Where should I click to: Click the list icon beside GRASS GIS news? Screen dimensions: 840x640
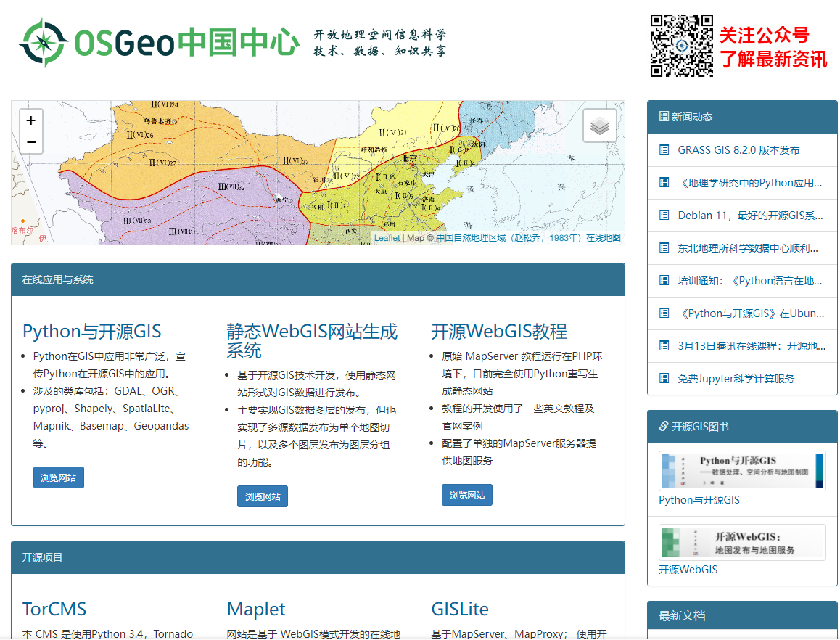pyautogui.click(x=664, y=149)
